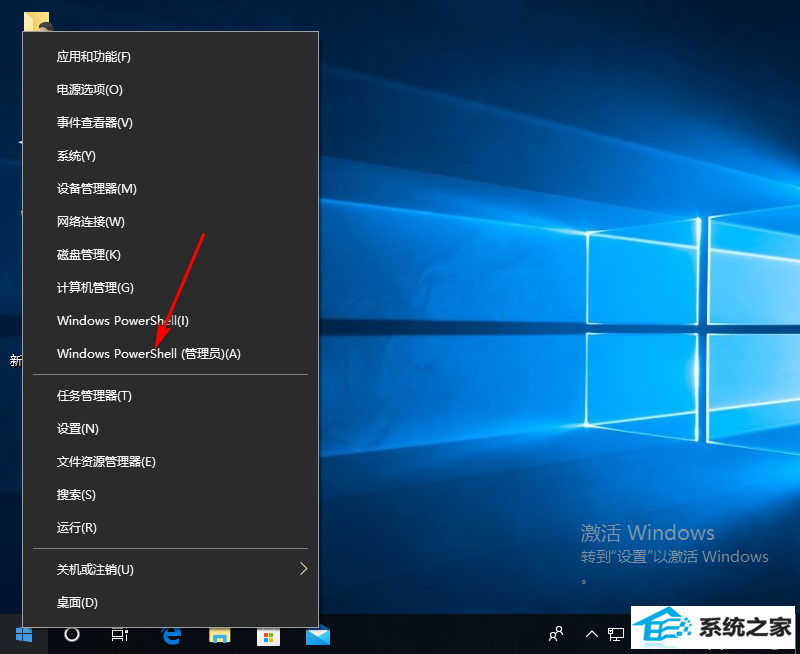Select 搜索(S) menu entry
The height and width of the screenshot is (654, 800).
click(170, 495)
